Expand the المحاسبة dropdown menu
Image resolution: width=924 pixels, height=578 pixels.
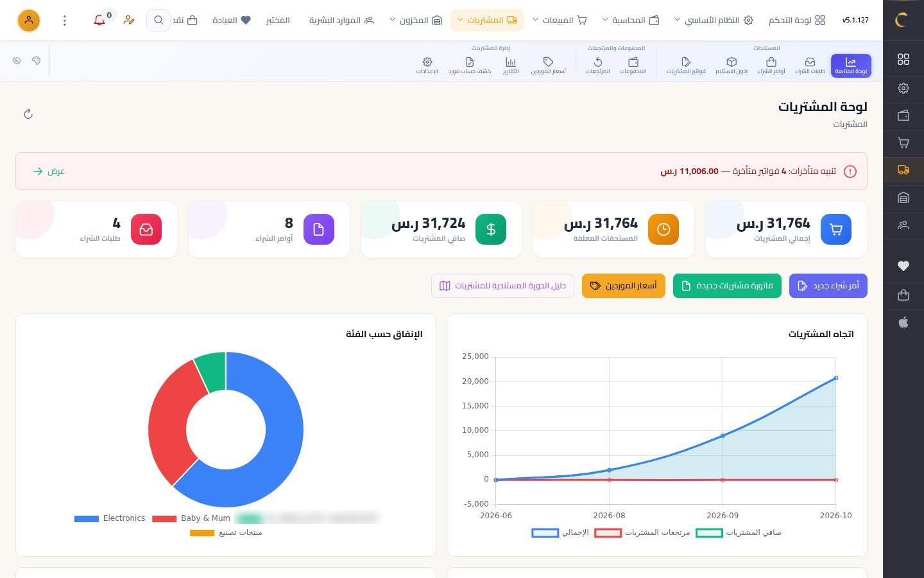[631, 21]
